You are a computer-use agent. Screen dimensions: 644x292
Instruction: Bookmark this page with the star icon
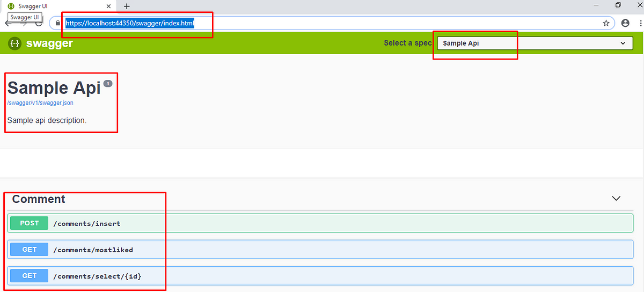tap(606, 23)
